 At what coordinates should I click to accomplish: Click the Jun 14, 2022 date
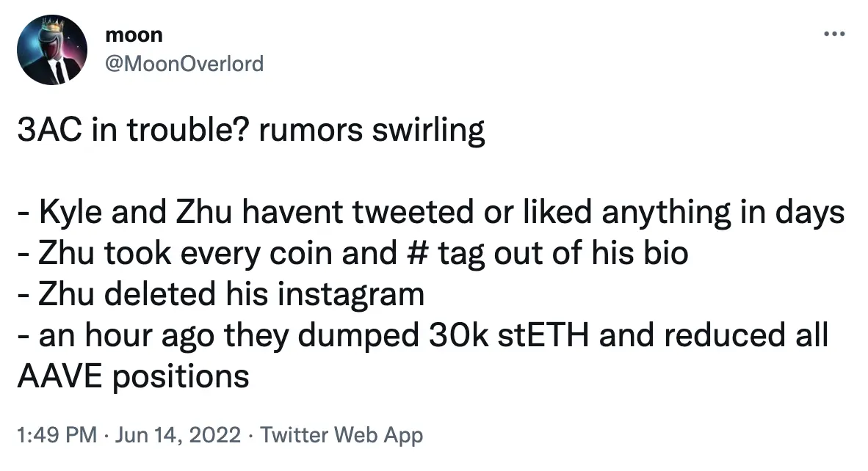178,435
